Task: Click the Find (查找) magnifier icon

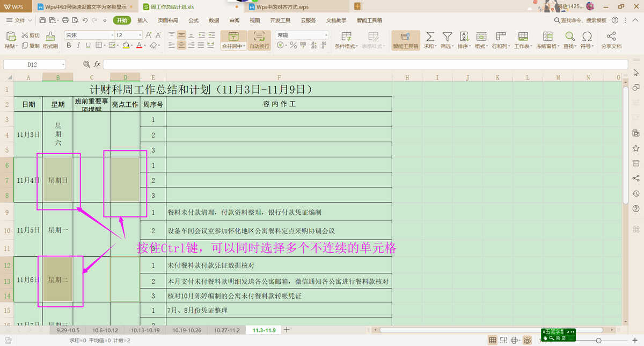Action: coord(569,36)
